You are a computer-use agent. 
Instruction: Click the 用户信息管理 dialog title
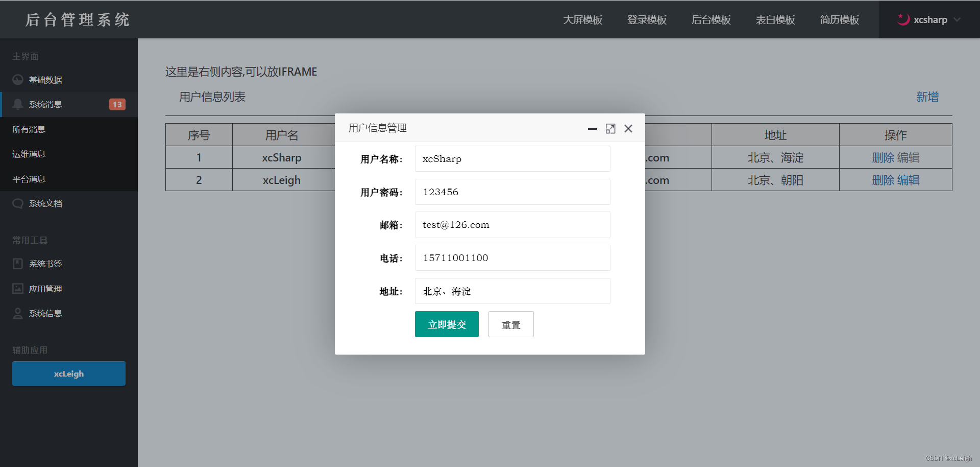click(x=378, y=128)
